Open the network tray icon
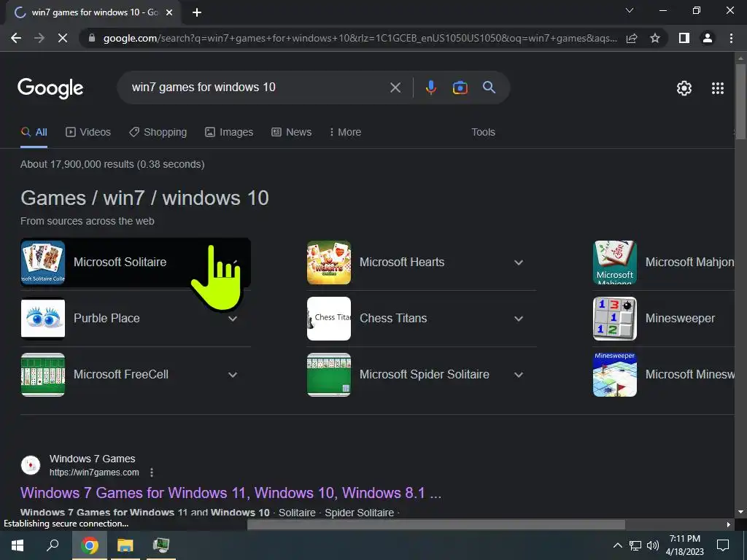747x560 pixels. point(635,545)
